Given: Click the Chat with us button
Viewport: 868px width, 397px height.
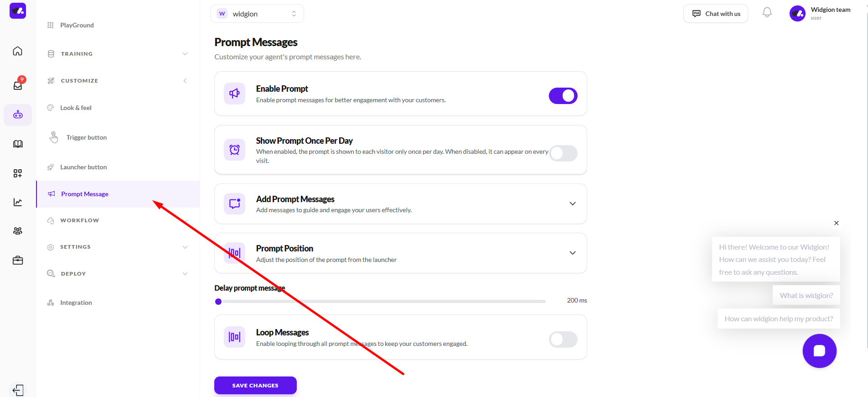Looking at the screenshot, I should click(716, 14).
